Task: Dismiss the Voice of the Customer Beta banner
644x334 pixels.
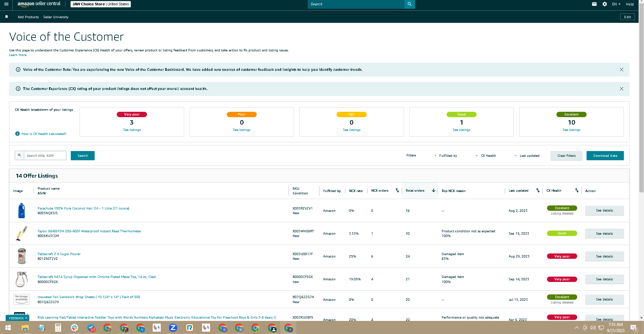Action: (x=622, y=69)
